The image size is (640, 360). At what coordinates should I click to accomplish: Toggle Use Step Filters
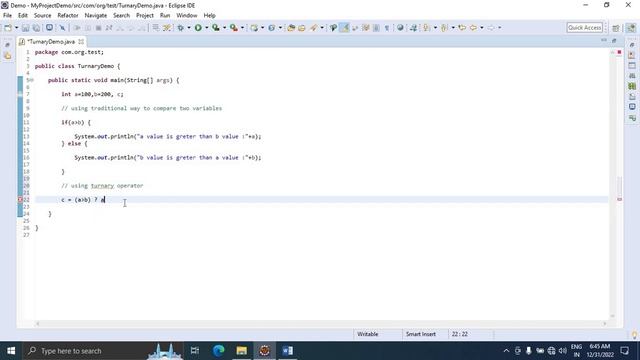(x=167, y=28)
